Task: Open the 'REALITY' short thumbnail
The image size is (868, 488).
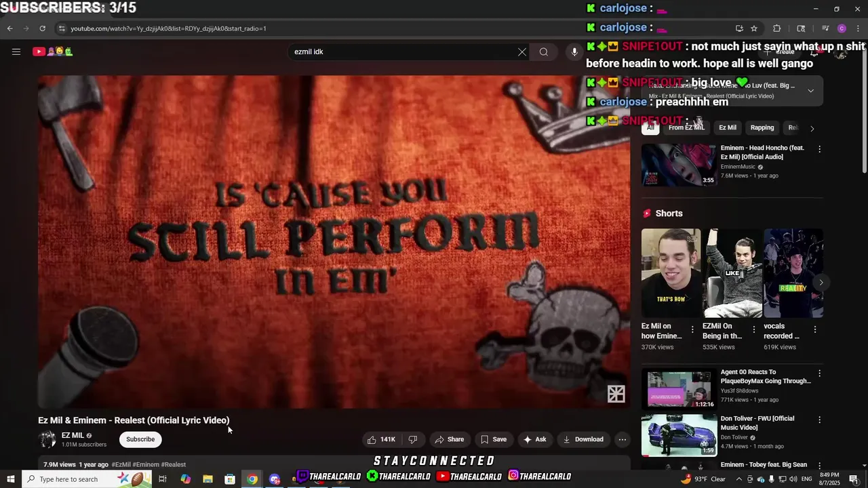Action: pos(793,273)
